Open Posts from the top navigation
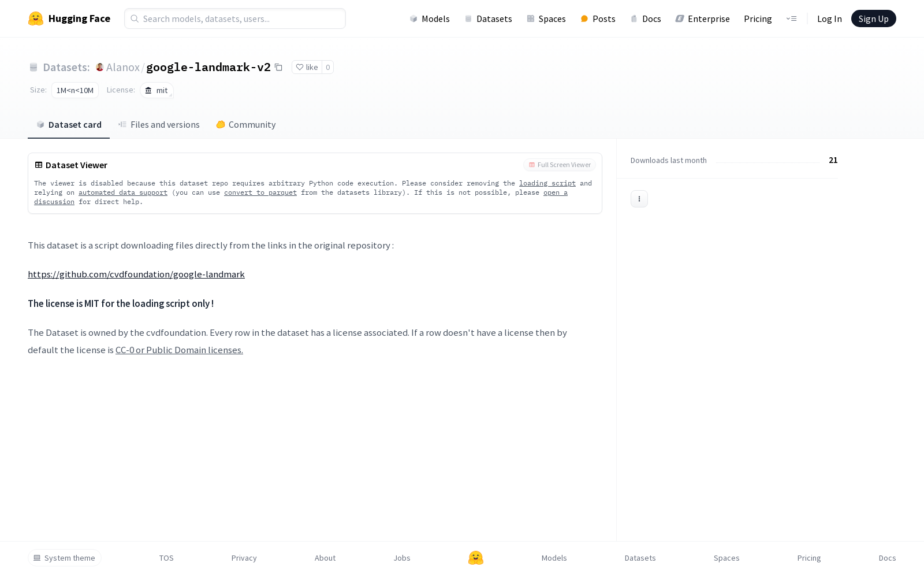 click(x=598, y=18)
